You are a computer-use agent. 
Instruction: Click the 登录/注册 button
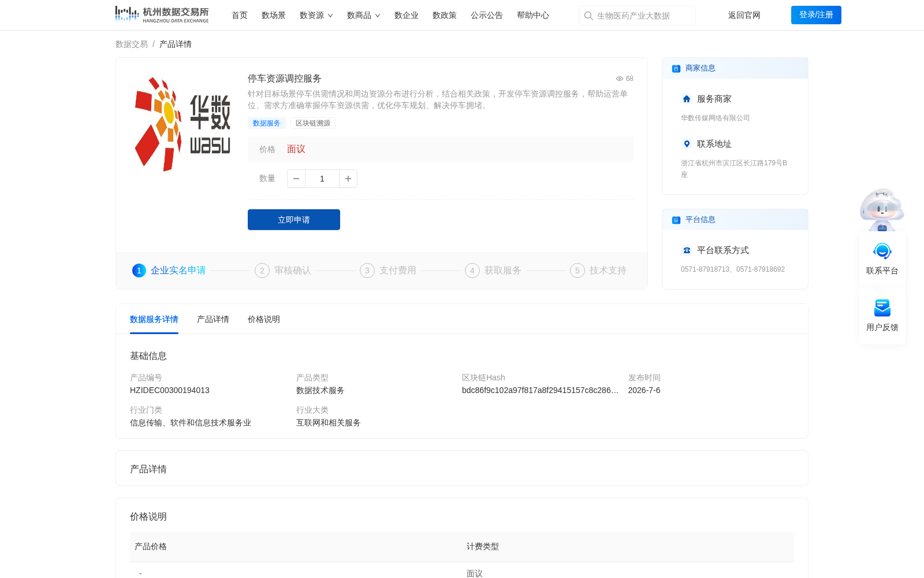[x=816, y=15]
